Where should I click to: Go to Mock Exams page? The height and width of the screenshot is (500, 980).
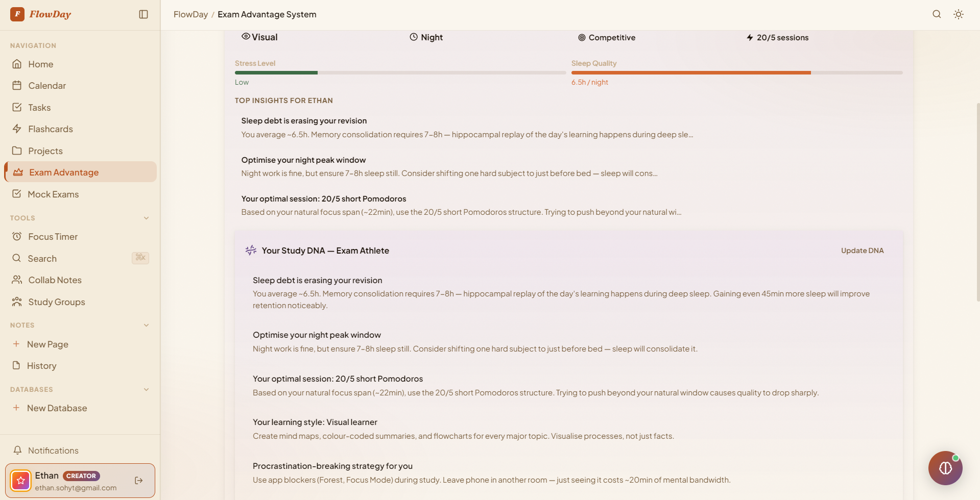click(x=53, y=194)
